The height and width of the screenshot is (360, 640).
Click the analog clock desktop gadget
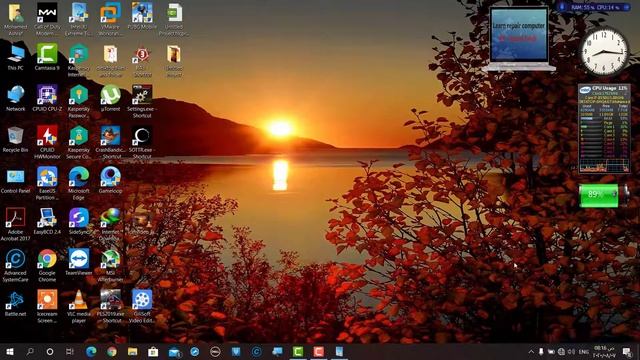604,51
